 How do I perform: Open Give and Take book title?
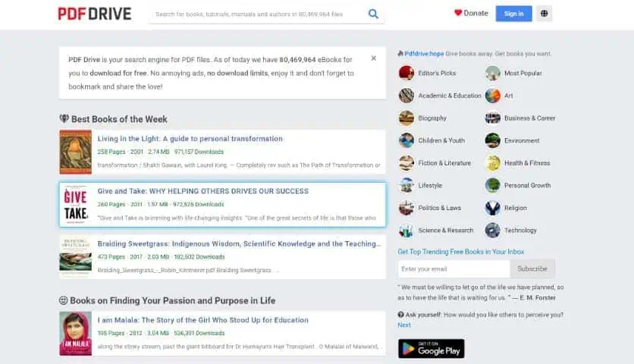[x=203, y=191]
